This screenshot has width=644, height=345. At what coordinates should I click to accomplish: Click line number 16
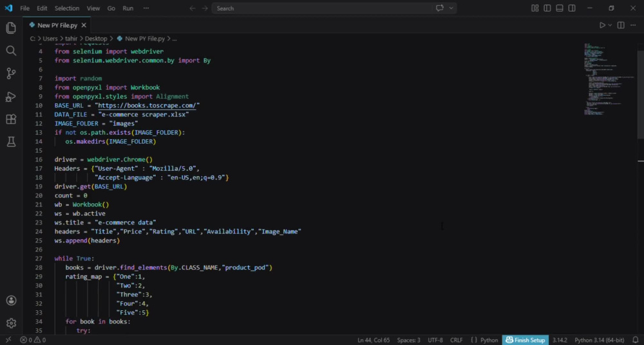39,159
